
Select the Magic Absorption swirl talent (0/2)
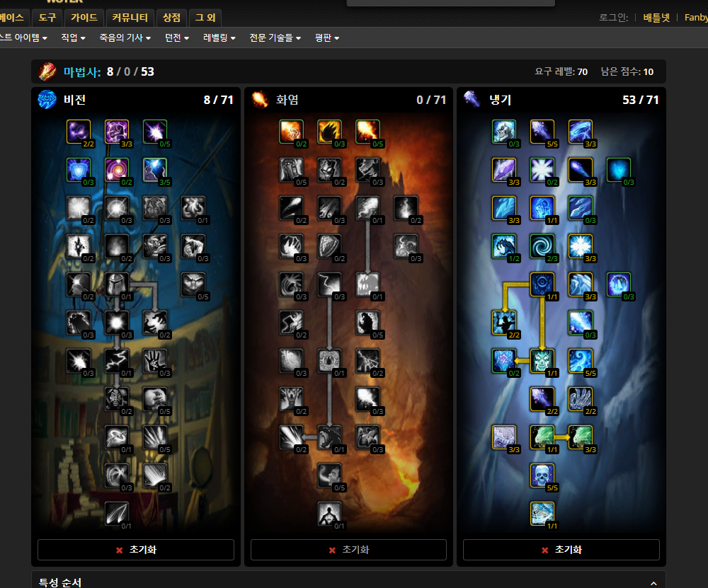(x=117, y=170)
